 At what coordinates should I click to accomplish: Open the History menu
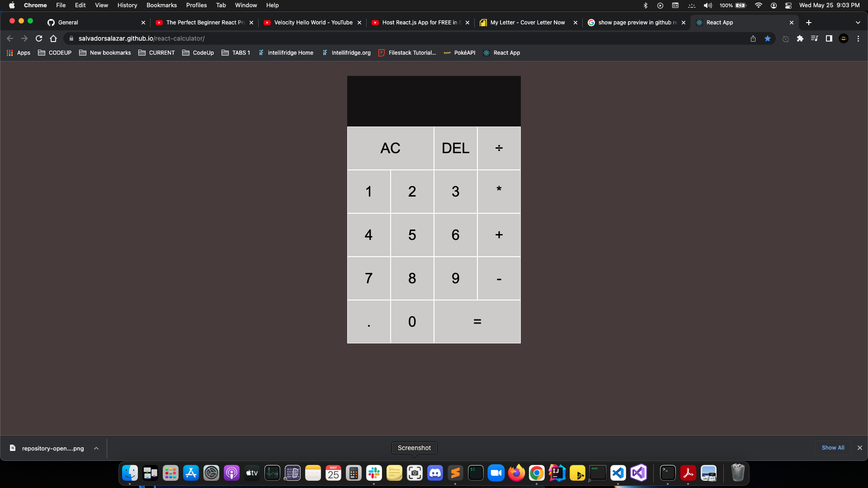127,5
